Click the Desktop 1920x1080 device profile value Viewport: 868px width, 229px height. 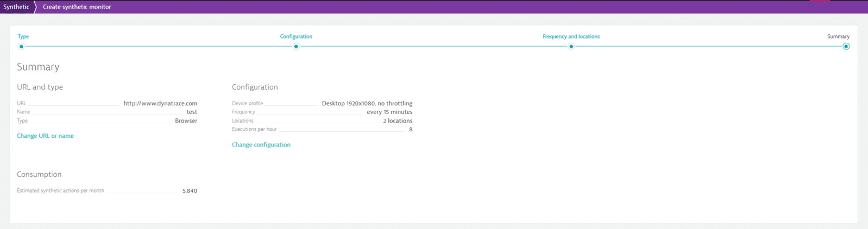coord(367,103)
